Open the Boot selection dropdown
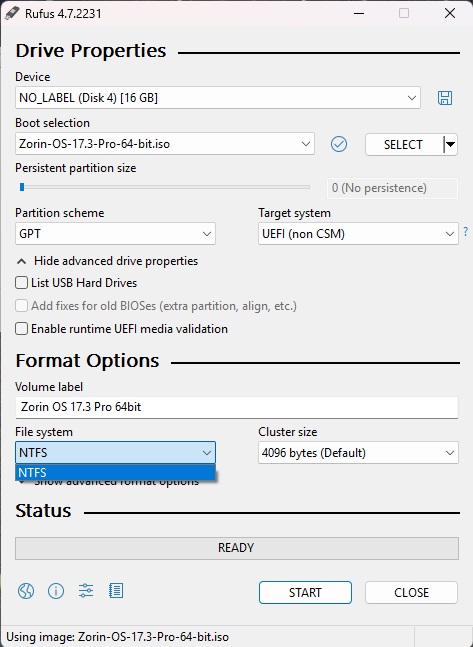 [x=165, y=144]
